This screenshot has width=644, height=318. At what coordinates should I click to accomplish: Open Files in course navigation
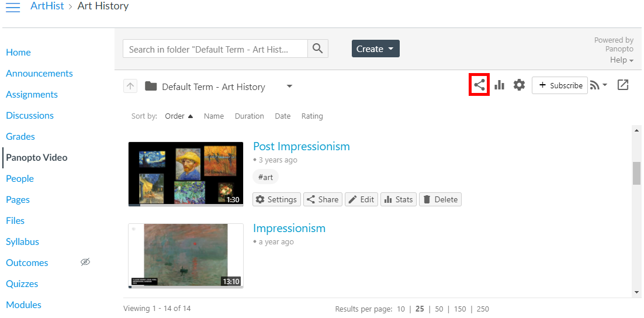click(15, 220)
